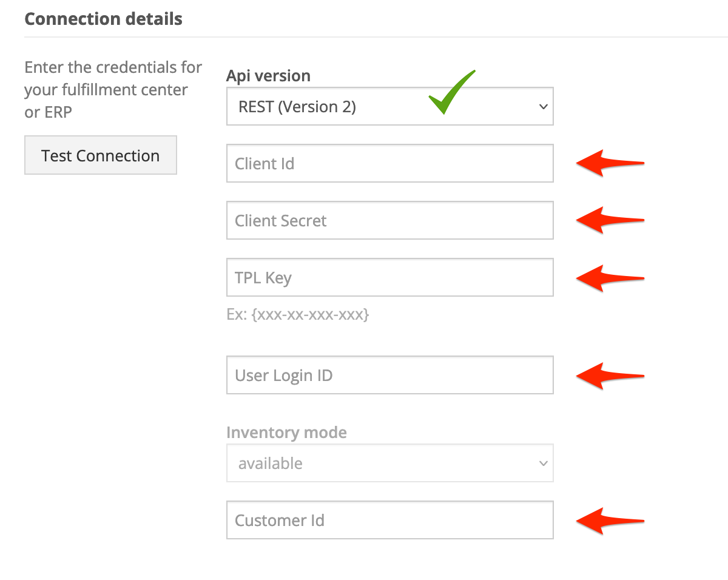This screenshot has width=728, height=580.
Task: Click the Test Connection button
Action: pyautogui.click(x=101, y=155)
